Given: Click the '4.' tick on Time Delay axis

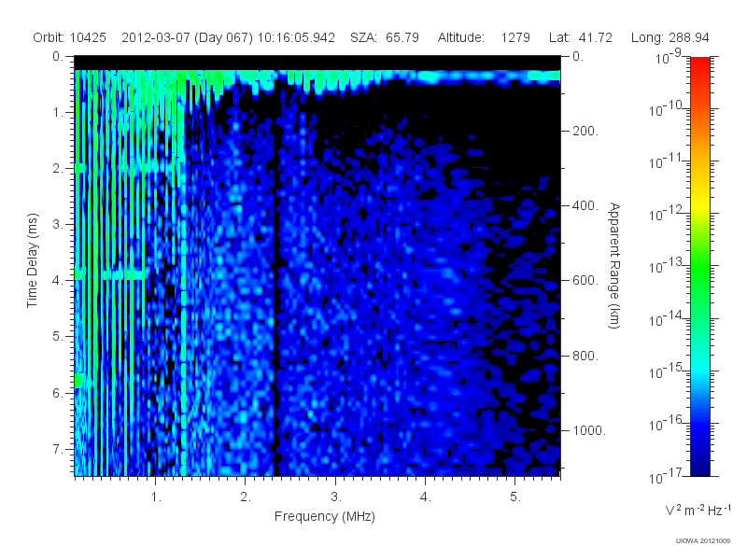Looking at the screenshot, I should 58,281.
